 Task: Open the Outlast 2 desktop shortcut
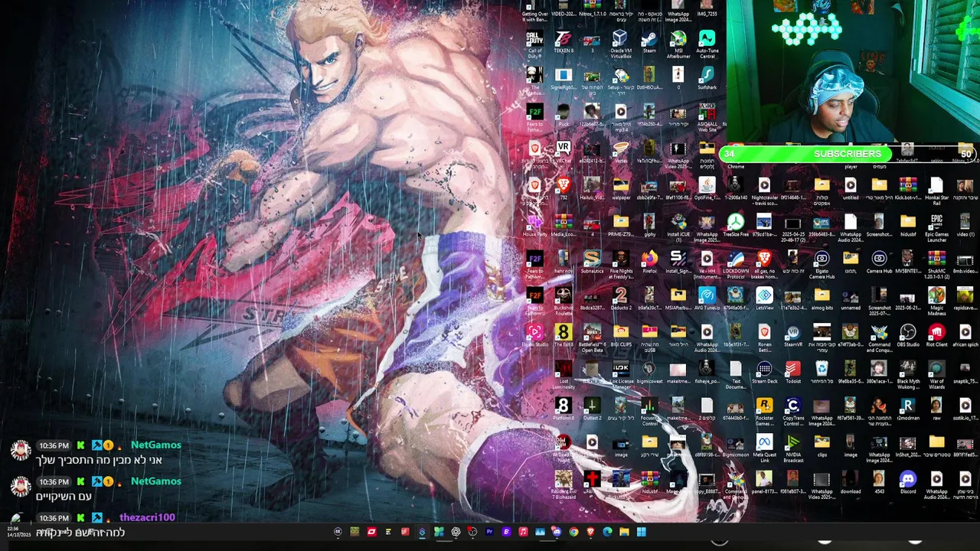[x=592, y=409]
